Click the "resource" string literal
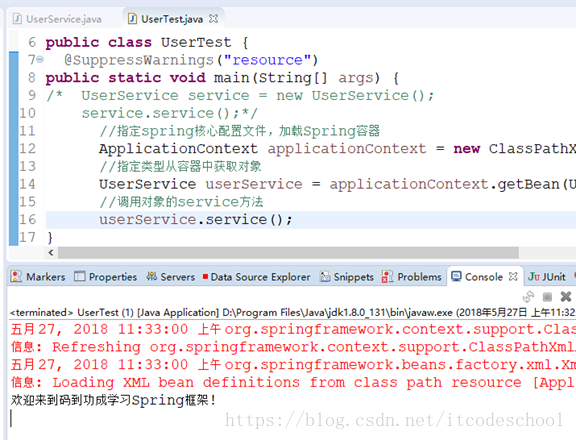This screenshot has width=576, height=440. (267, 60)
